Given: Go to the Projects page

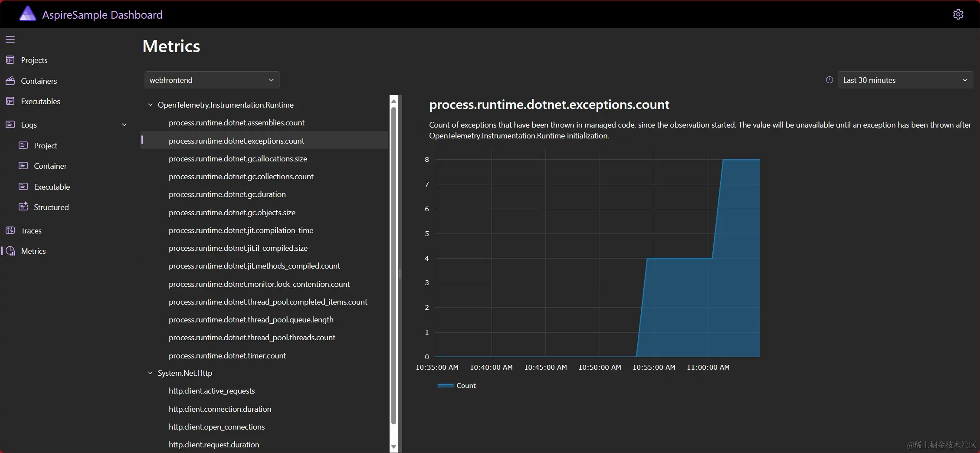Looking at the screenshot, I should (x=34, y=60).
